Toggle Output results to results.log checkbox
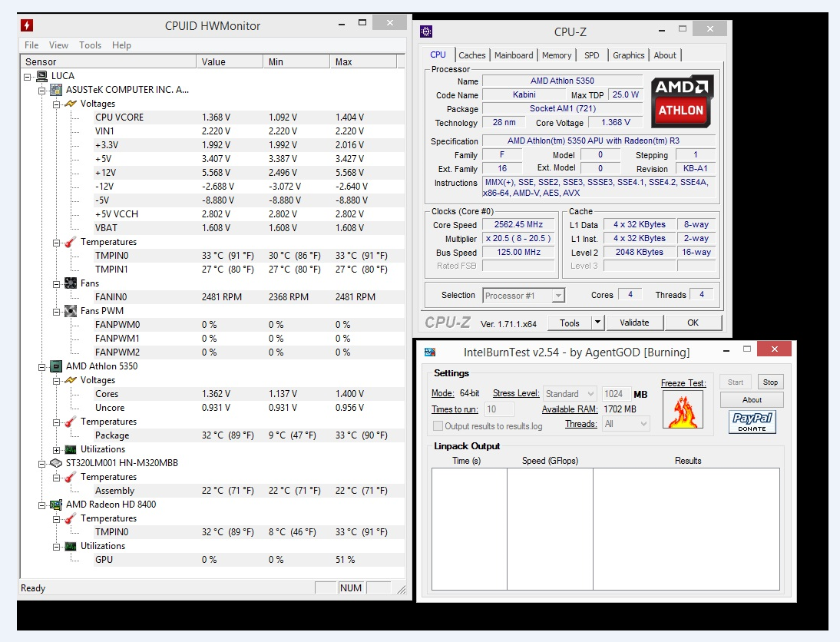 [438, 426]
